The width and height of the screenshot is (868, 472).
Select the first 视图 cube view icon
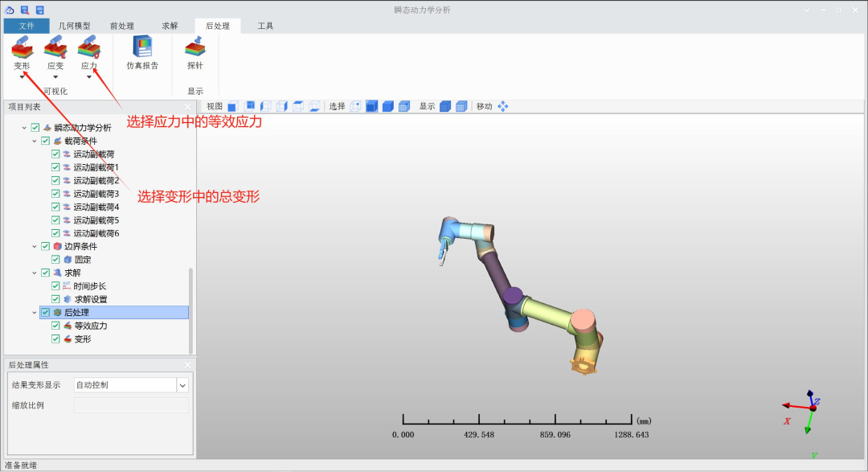tap(232, 106)
